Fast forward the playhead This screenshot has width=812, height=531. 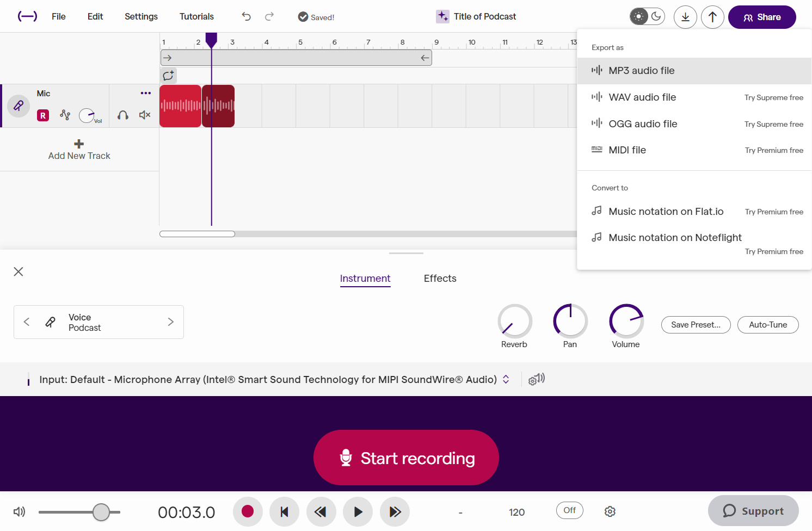[x=395, y=512]
